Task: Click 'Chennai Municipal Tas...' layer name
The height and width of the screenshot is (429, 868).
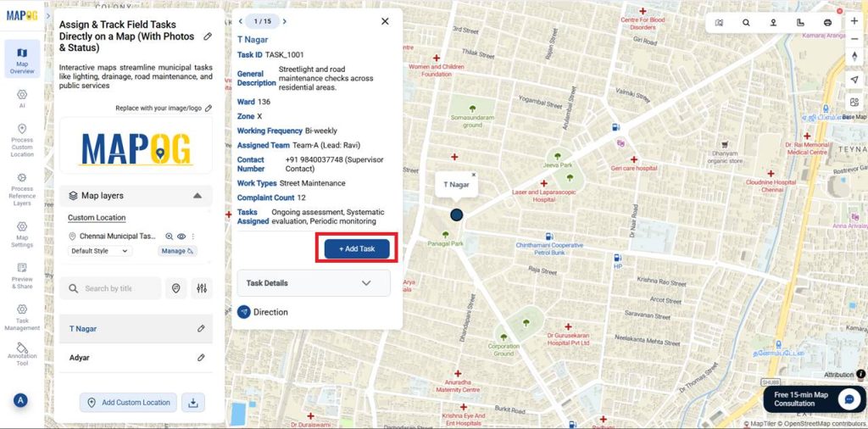Action: click(x=117, y=237)
